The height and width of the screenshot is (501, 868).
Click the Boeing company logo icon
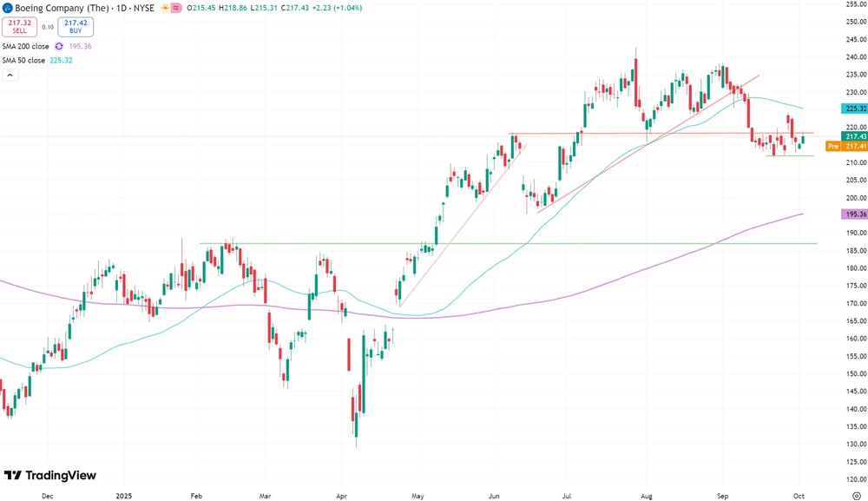pyautogui.click(x=8, y=8)
